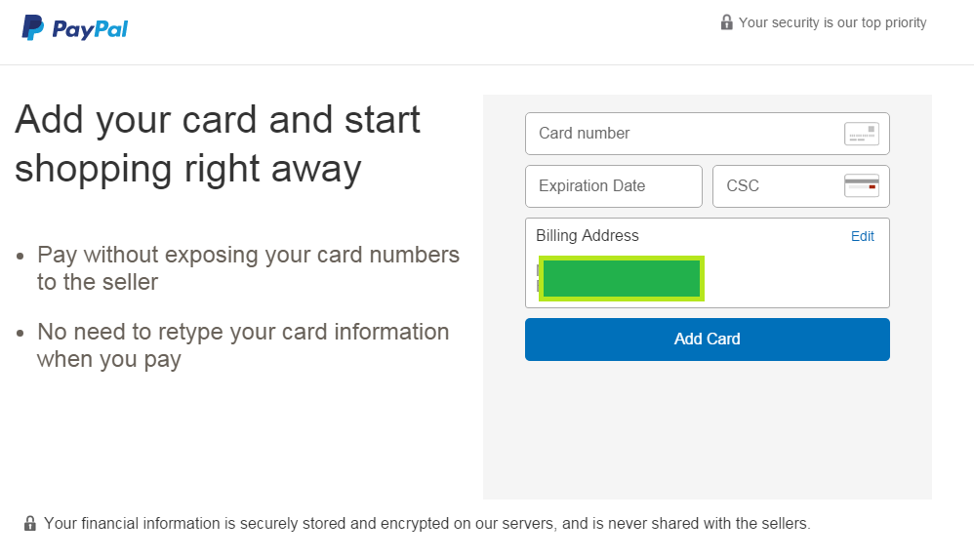974x560 pixels.
Task: Click the Add Card button
Action: click(707, 340)
